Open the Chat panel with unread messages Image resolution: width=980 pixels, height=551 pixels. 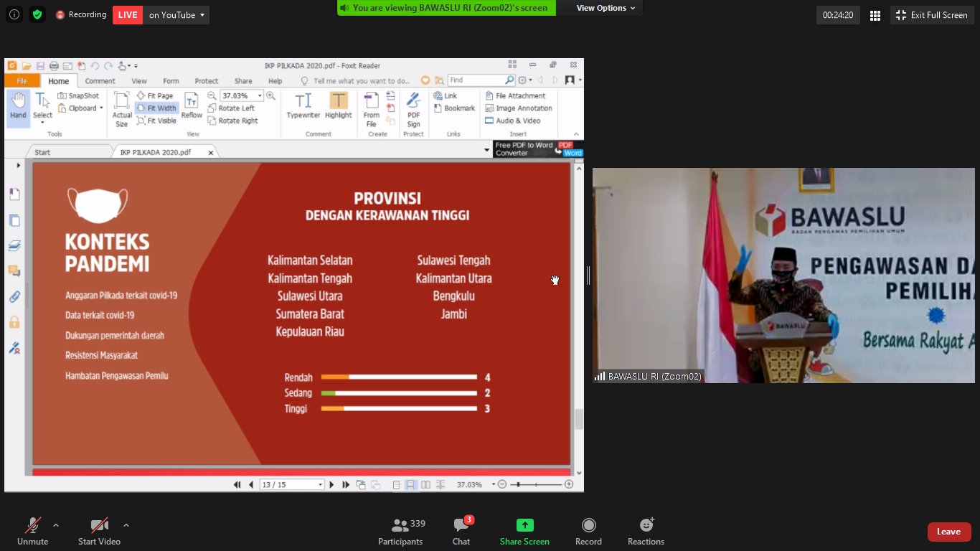point(461,530)
